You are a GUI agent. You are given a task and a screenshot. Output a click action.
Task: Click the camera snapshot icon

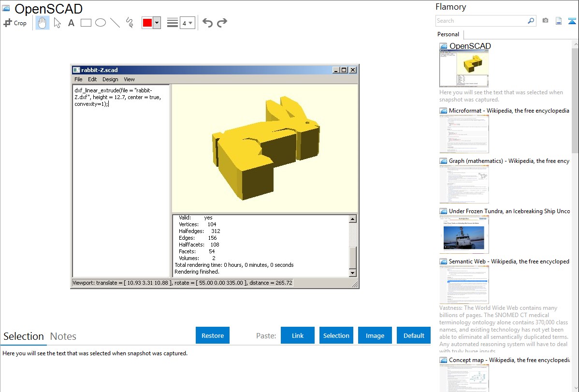point(545,21)
